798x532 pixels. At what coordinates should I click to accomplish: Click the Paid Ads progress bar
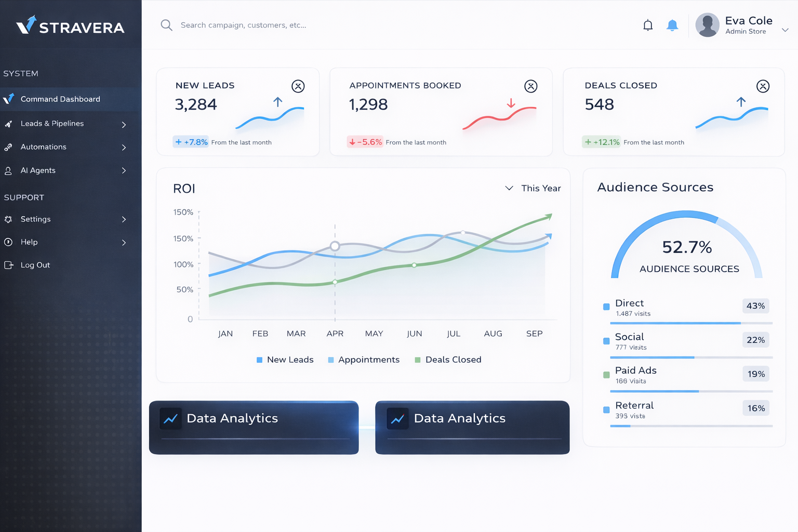pos(691,391)
